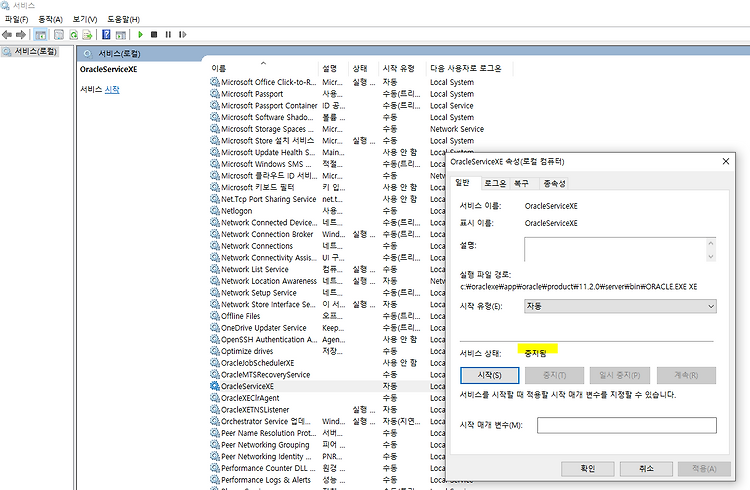Click the 시작(S) button in the dialog

[x=489, y=375]
